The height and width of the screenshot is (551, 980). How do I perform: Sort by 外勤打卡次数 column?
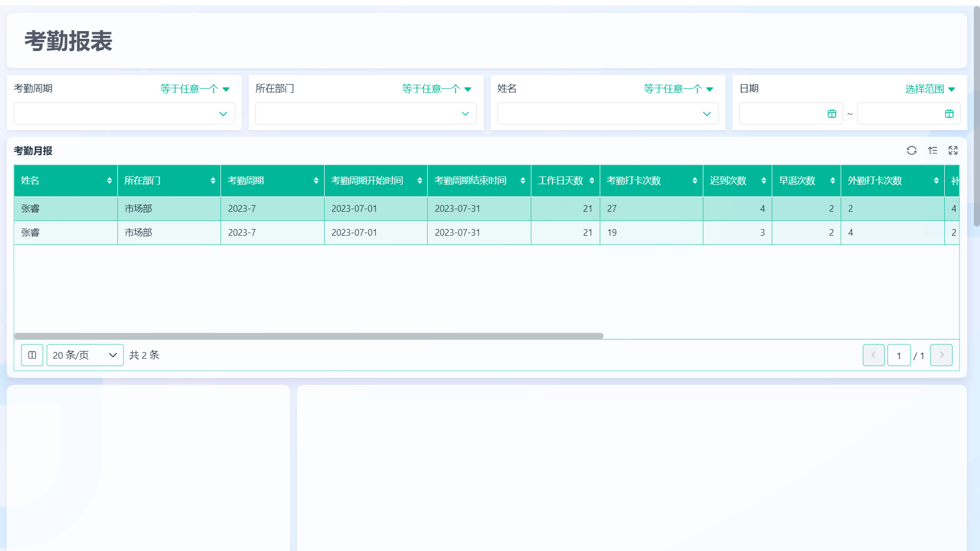[x=936, y=181]
